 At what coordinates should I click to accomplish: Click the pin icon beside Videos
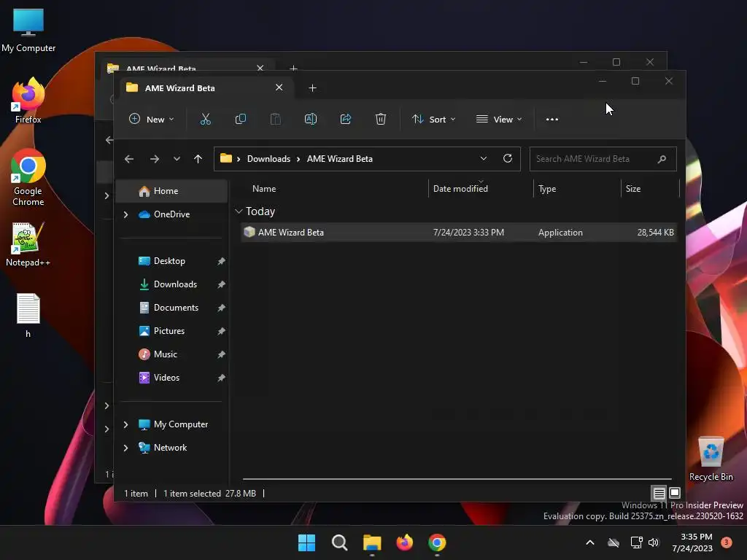point(221,378)
